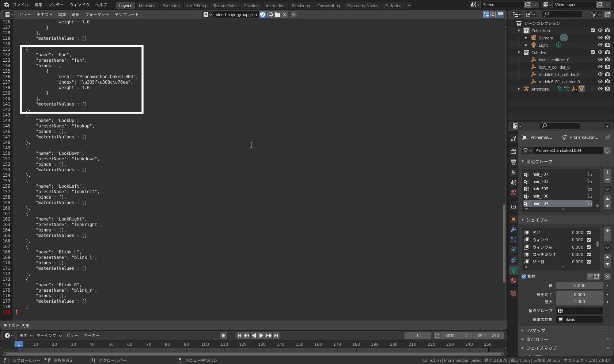Play the animation forward
614x364 pixels.
point(261,336)
